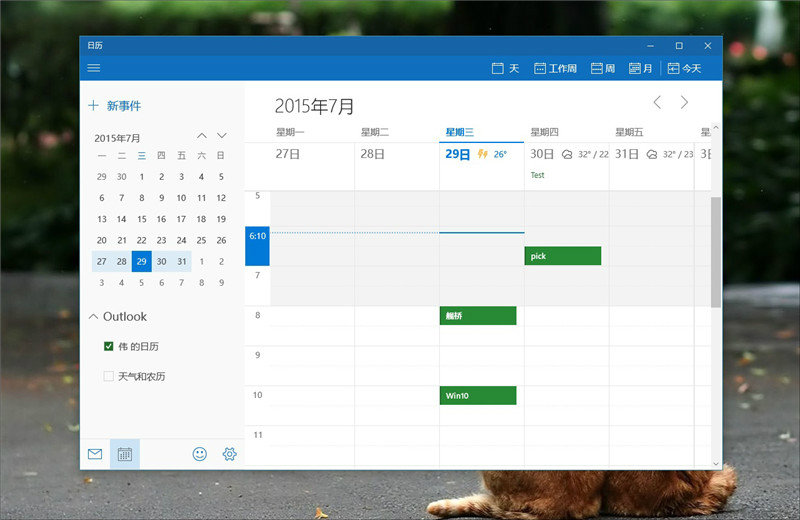Viewport: 800px width, 520px height.
Task: Switch to Mail app icon
Action: [x=95, y=454]
